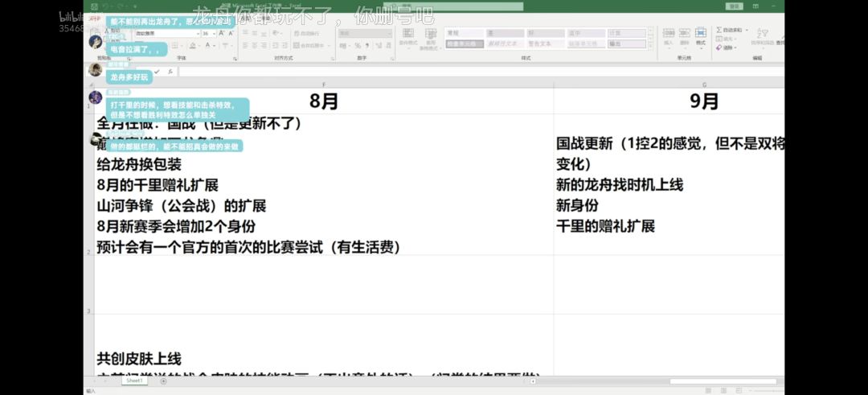This screenshot has width=868, height=395.
Task: Click the horizontal scrollbar thumb
Action: (723, 381)
